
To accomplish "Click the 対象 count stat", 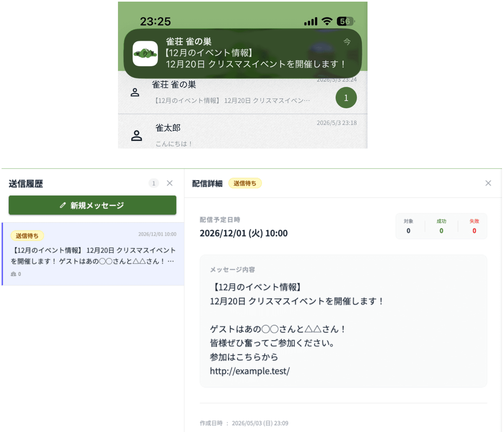I will pos(408,226).
